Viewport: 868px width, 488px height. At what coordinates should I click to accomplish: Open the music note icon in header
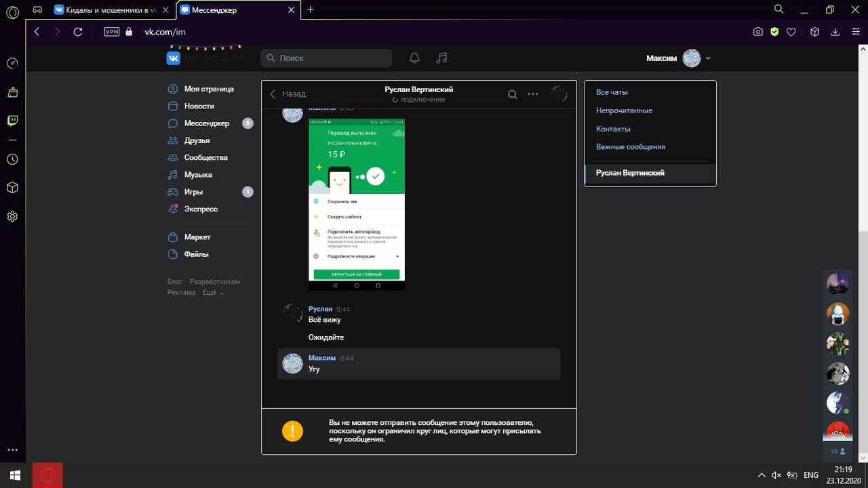pyautogui.click(x=441, y=58)
